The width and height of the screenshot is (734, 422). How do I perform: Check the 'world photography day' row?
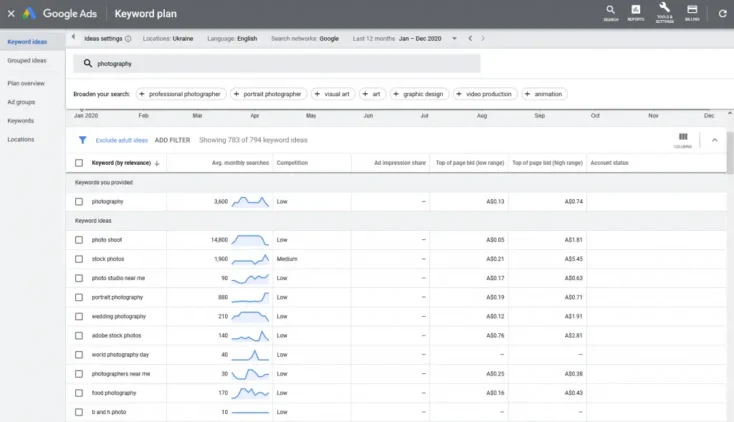79,355
